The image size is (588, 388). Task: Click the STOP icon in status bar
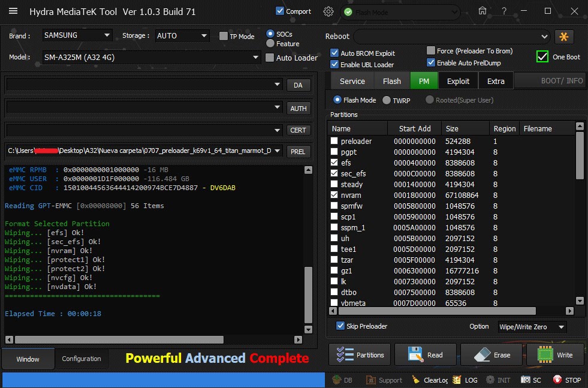(557, 380)
